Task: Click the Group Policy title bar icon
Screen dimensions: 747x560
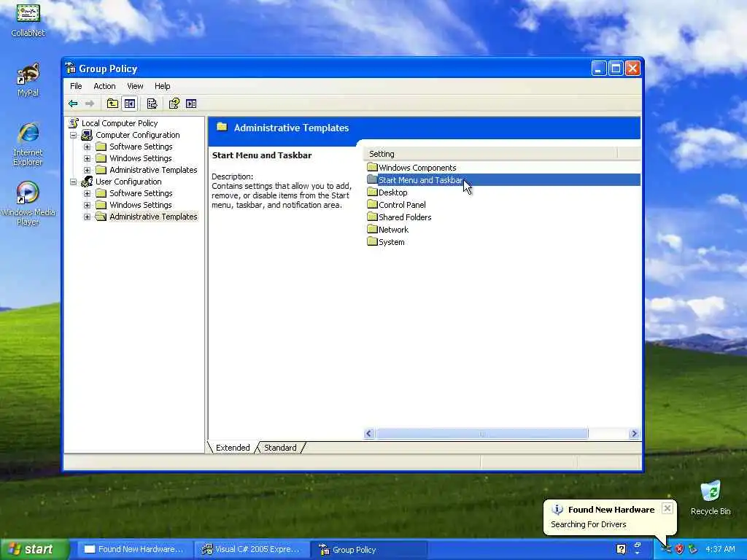Action: point(71,68)
